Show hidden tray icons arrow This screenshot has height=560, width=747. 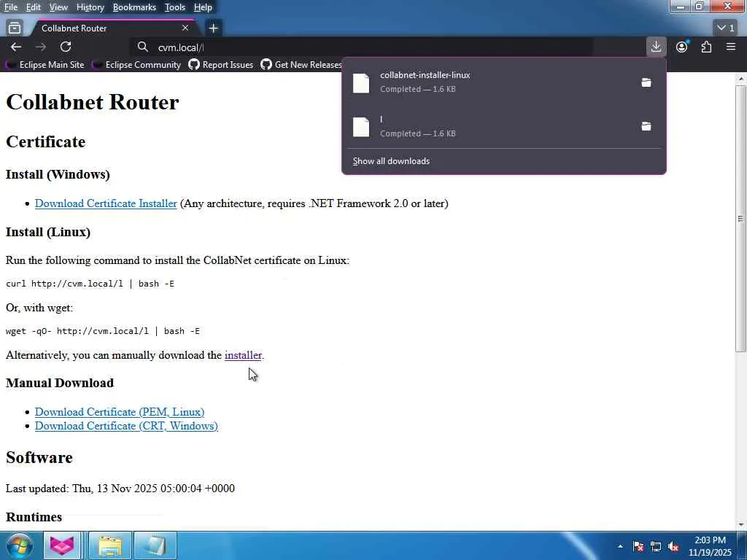[620, 546]
